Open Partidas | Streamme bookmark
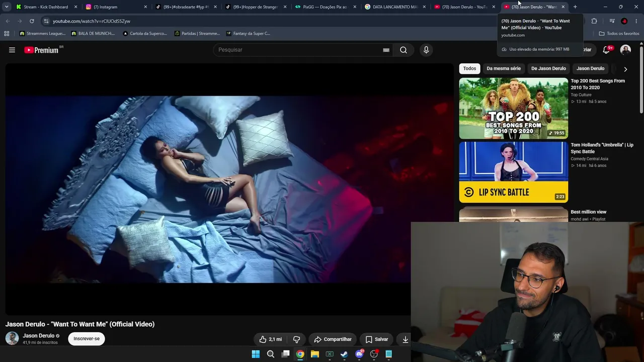 click(197, 34)
